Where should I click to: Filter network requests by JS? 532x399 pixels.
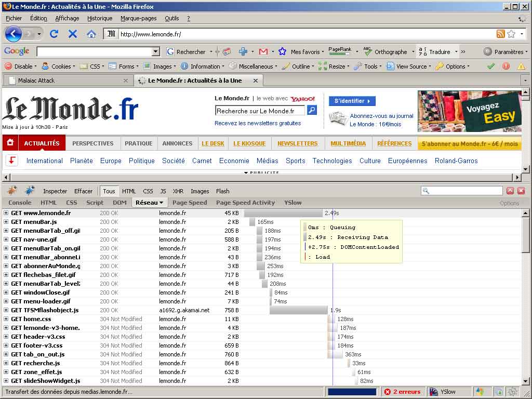pos(163,191)
